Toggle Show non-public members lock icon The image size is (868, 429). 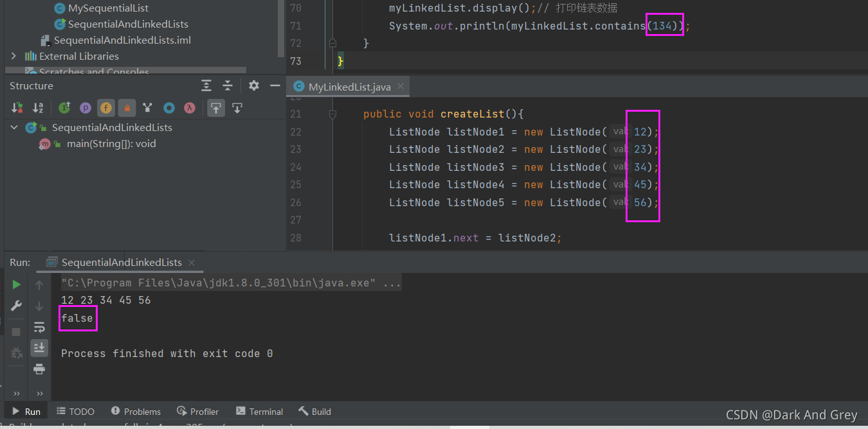point(127,108)
